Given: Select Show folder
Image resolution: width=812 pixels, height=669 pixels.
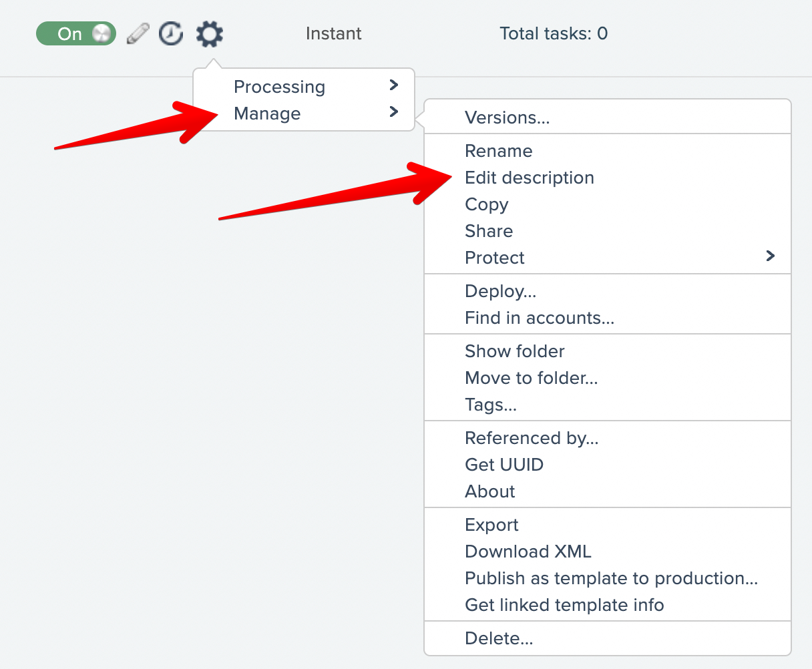Looking at the screenshot, I should tap(514, 351).
